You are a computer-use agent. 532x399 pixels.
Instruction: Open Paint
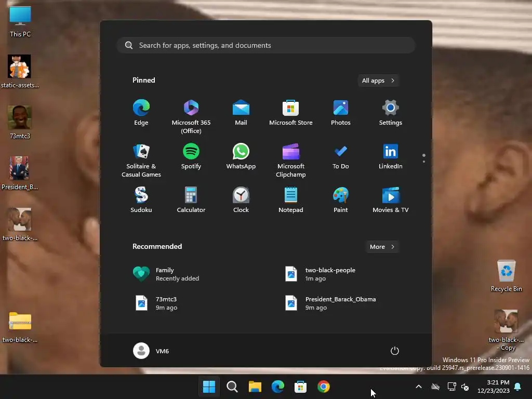(341, 200)
